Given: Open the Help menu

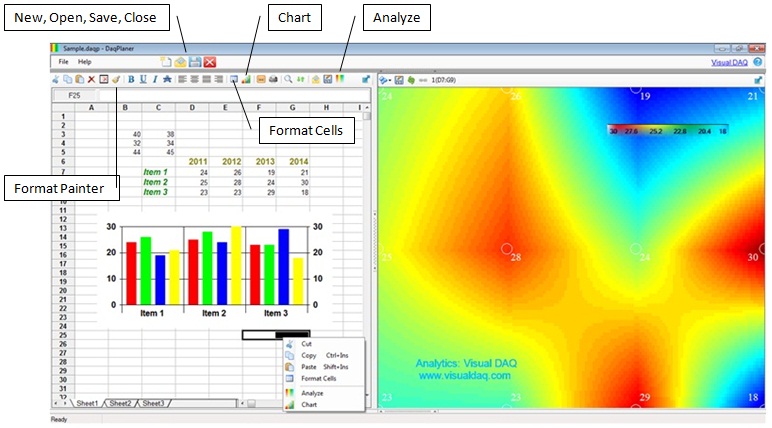Looking at the screenshot, I should point(85,62).
